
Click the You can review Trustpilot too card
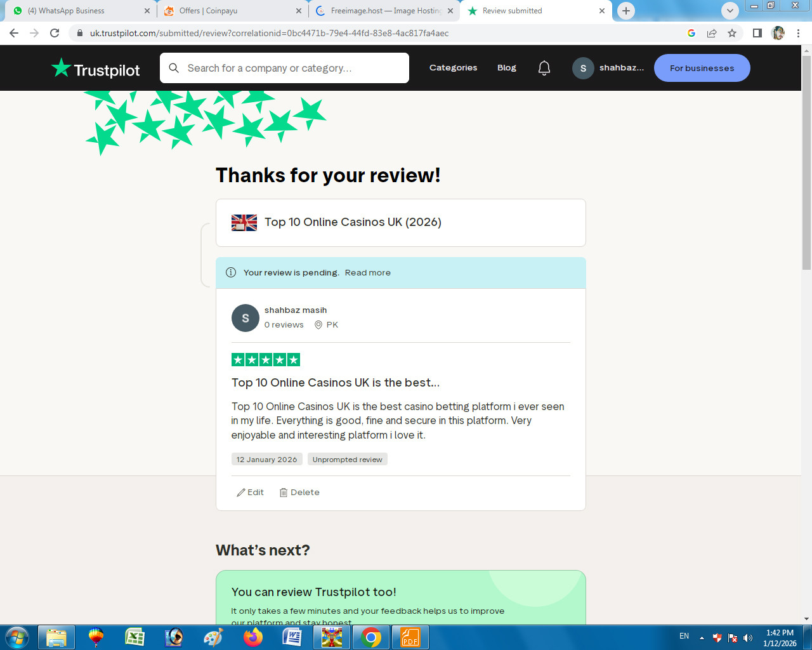(x=401, y=598)
